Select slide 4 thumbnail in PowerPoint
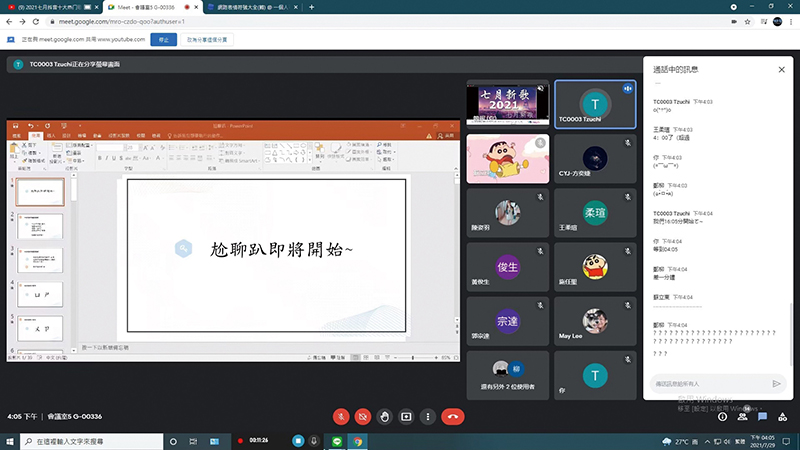This screenshot has width=800, height=450. [40, 294]
